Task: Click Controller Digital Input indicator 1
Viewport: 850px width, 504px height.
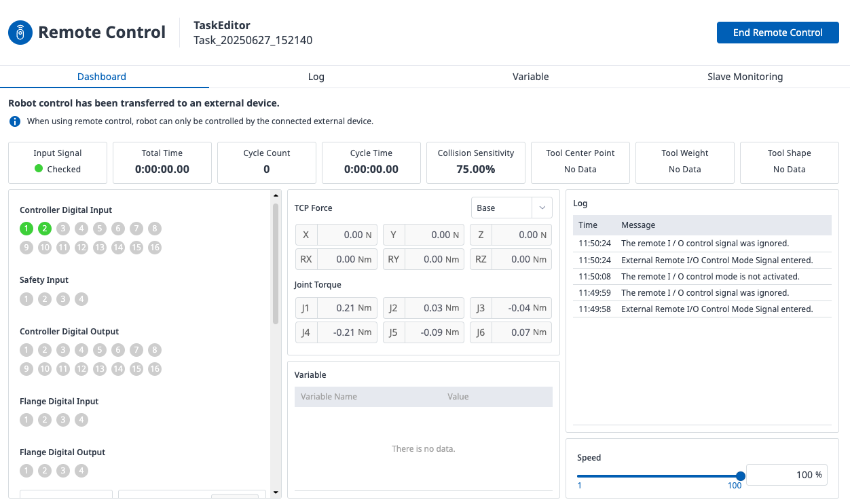Action: coord(26,229)
